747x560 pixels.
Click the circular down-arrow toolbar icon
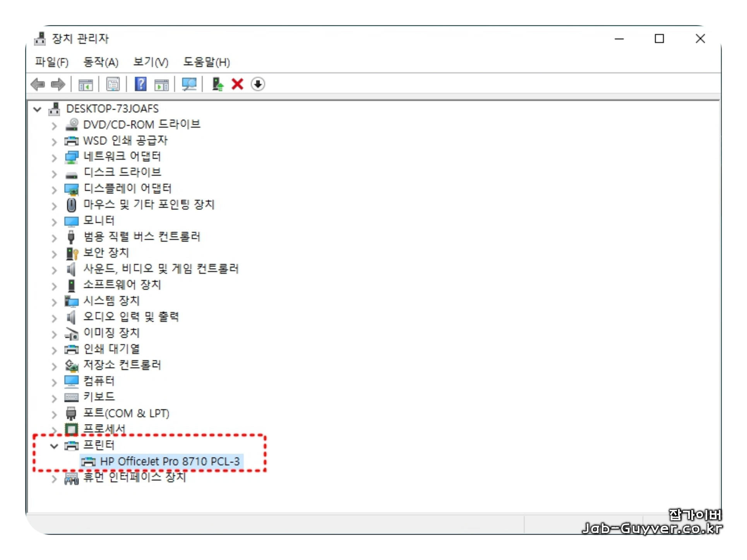(258, 84)
